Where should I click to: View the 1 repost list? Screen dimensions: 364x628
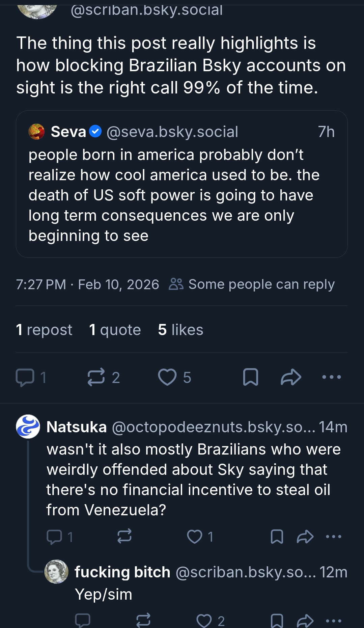click(44, 330)
